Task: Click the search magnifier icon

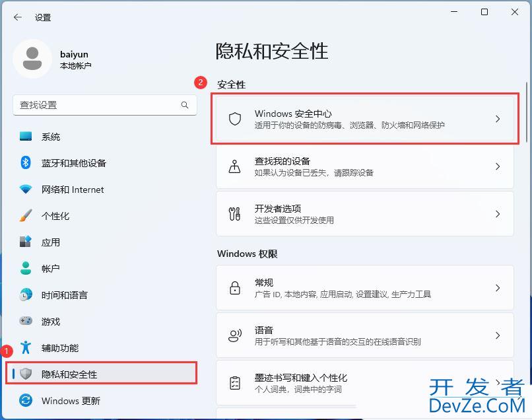Action: click(x=185, y=105)
